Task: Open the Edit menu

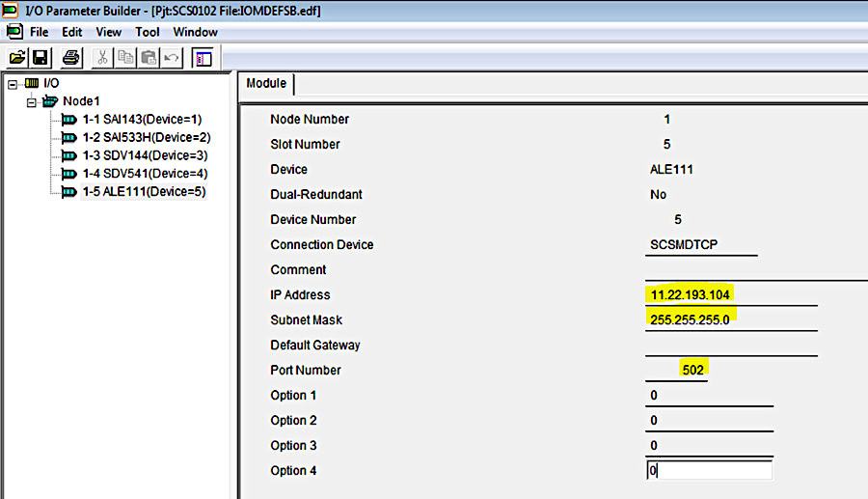Action: point(72,32)
